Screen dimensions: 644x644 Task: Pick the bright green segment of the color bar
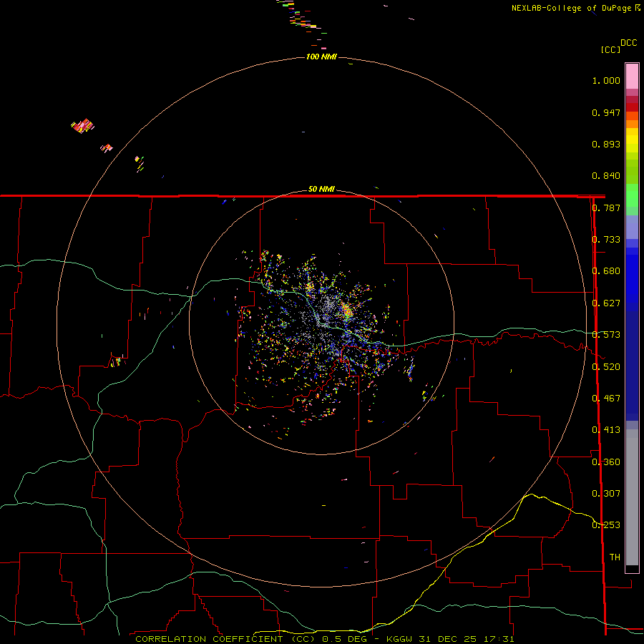click(x=632, y=195)
